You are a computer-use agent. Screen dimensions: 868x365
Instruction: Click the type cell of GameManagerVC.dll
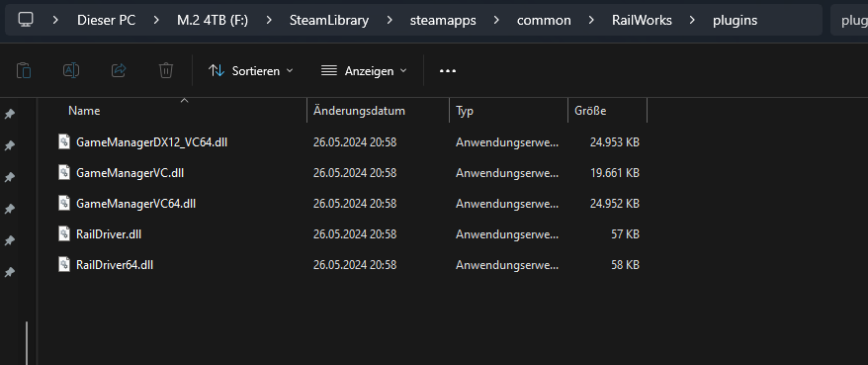(507, 173)
